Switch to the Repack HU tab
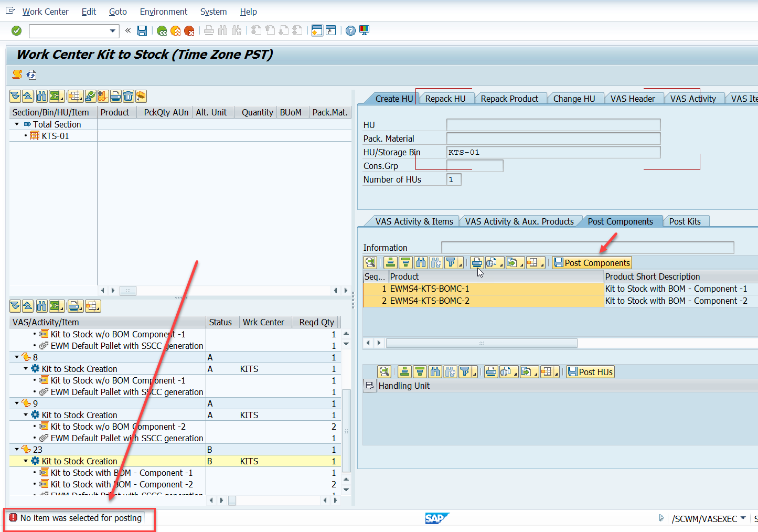The height and width of the screenshot is (532, 758). click(445, 99)
